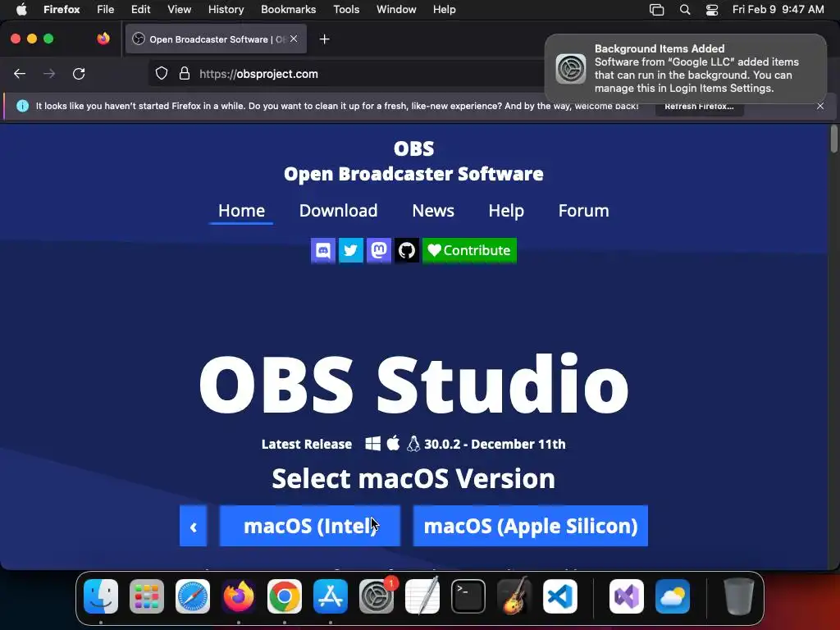Viewport: 840px width, 630px height.
Task: Click Firefox forward navigation arrow
Action: tap(49, 74)
